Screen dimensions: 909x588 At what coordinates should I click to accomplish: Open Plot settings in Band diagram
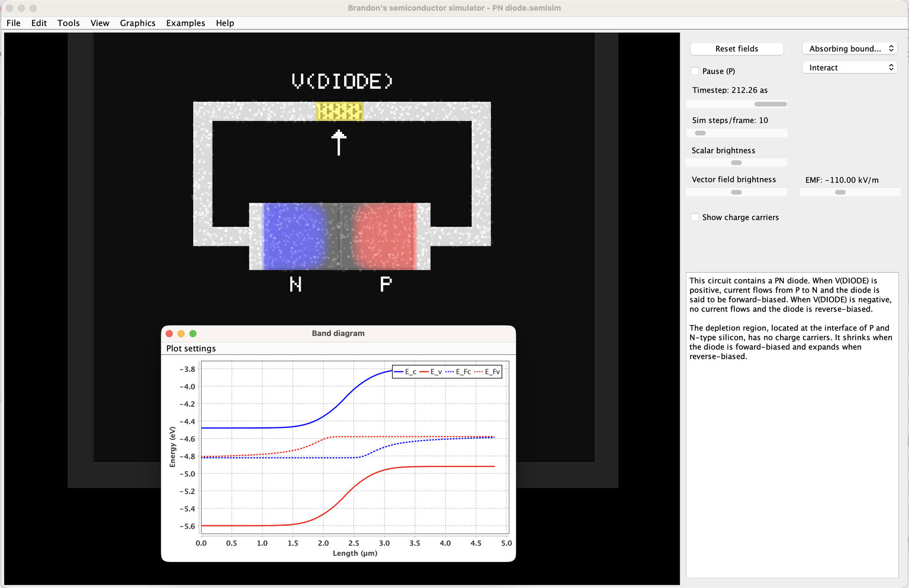coord(191,348)
